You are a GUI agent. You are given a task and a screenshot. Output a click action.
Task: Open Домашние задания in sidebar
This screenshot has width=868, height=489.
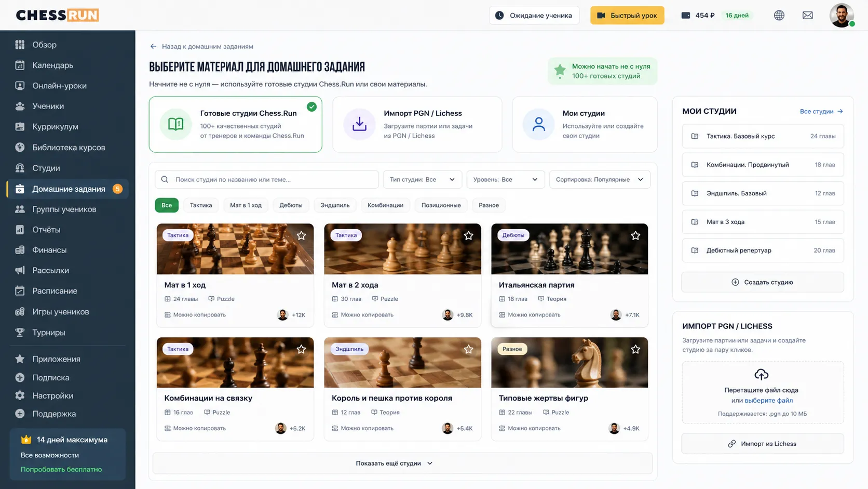click(x=67, y=189)
